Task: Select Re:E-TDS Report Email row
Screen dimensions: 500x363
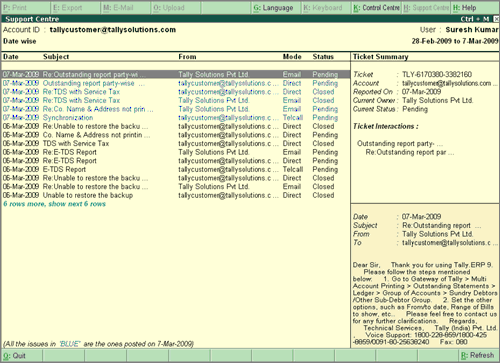Action: click(x=175, y=152)
